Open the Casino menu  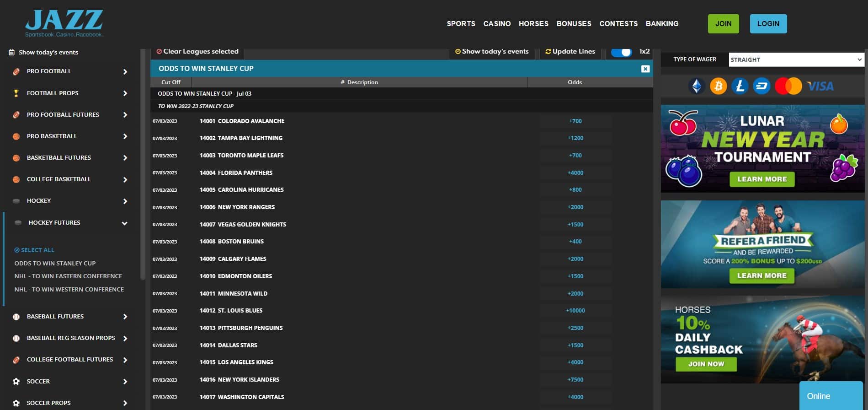497,24
